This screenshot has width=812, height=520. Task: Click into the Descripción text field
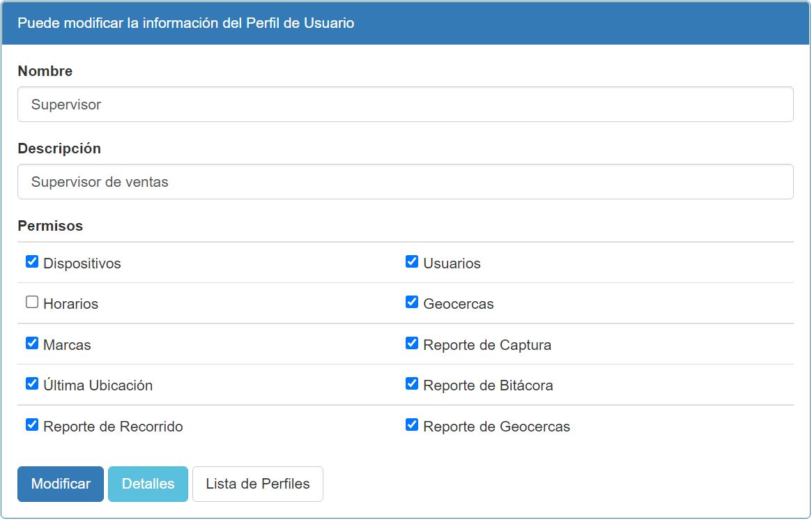405,182
